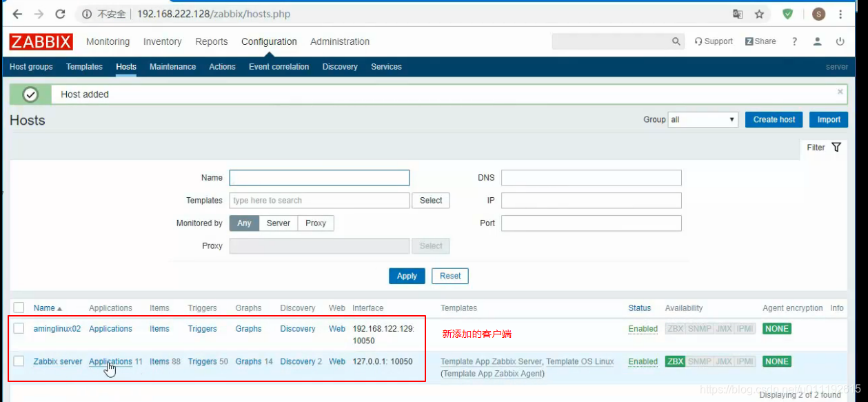Select Any in Monitored by
This screenshot has width=868, height=402.
click(x=245, y=223)
